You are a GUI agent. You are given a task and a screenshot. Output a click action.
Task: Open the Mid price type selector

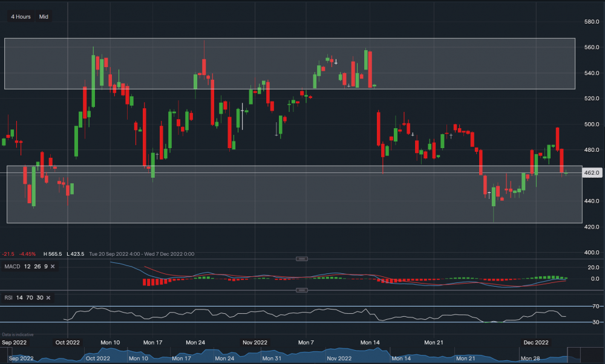[x=43, y=16]
